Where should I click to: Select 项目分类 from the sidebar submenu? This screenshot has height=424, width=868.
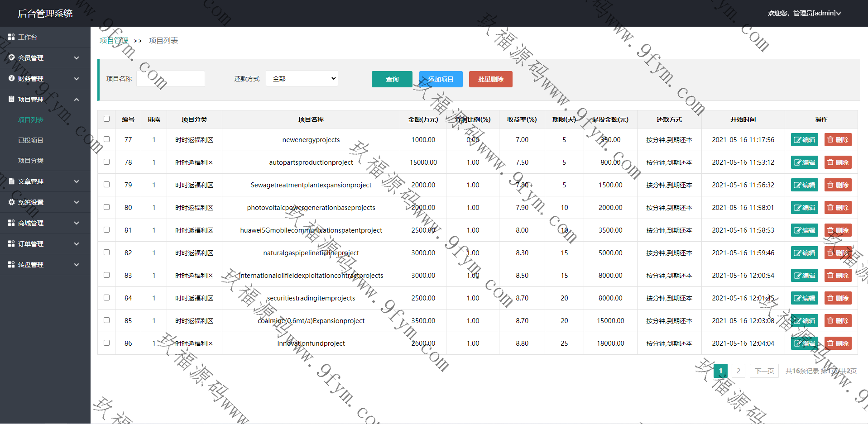pyautogui.click(x=31, y=161)
